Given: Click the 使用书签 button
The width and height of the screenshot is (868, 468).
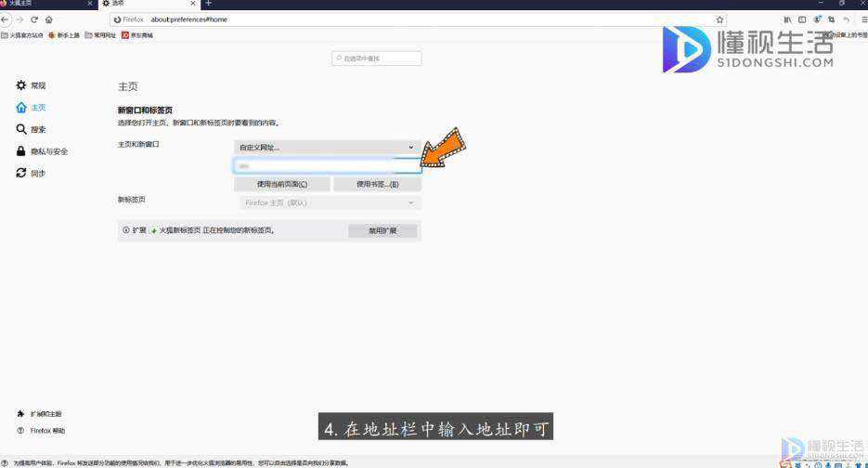Looking at the screenshot, I should (378, 184).
